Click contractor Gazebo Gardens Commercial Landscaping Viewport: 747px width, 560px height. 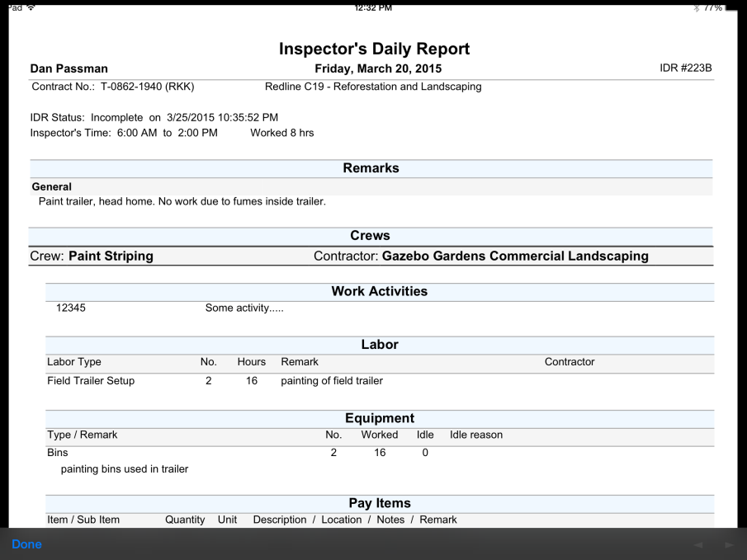pos(514,256)
